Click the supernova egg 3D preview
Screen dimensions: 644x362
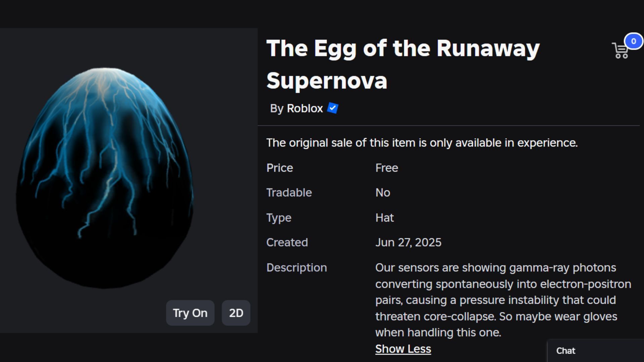pos(105,178)
